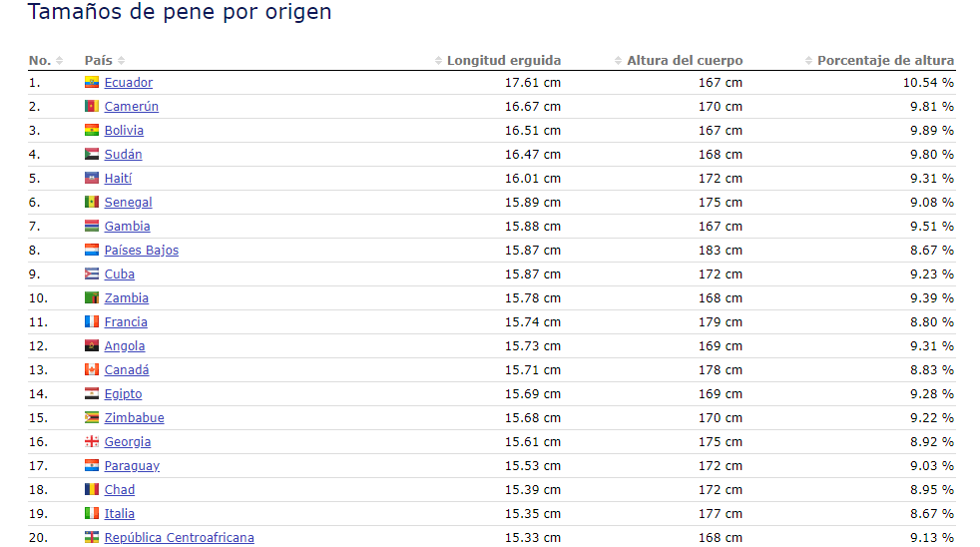Select the Francia link

pos(126,322)
